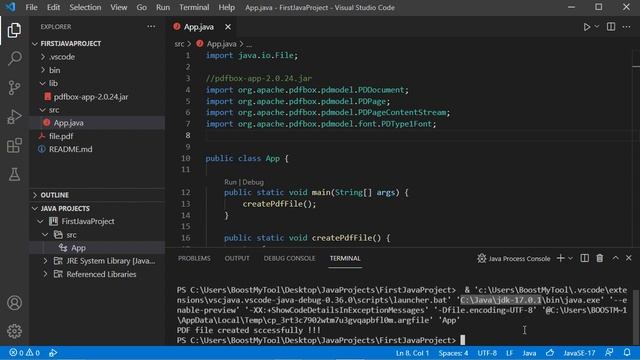Switch to the PROBLEMS panel tab
The width and height of the screenshot is (640, 360).
pyautogui.click(x=194, y=258)
